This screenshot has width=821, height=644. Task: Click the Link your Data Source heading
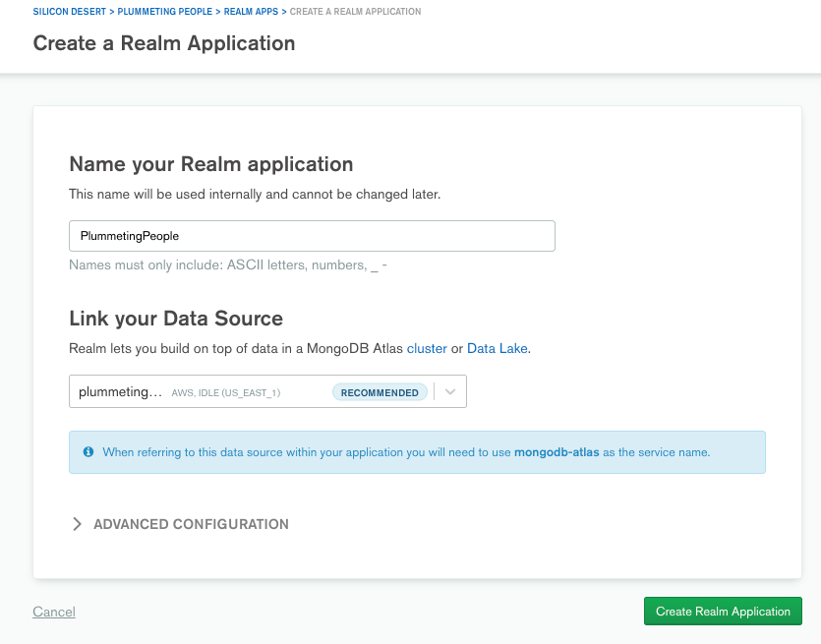(176, 319)
